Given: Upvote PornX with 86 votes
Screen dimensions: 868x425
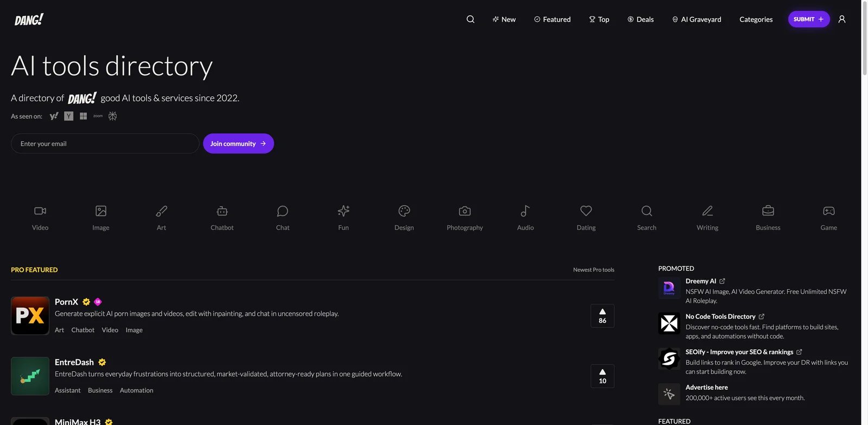Looking at the screenshot, I should pos(602,316).
